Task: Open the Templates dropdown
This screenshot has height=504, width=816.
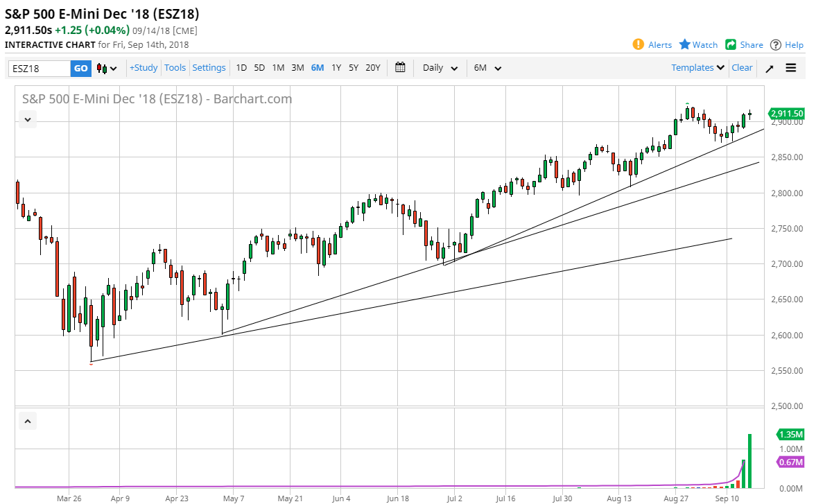Action: click(x=696, y=67)
